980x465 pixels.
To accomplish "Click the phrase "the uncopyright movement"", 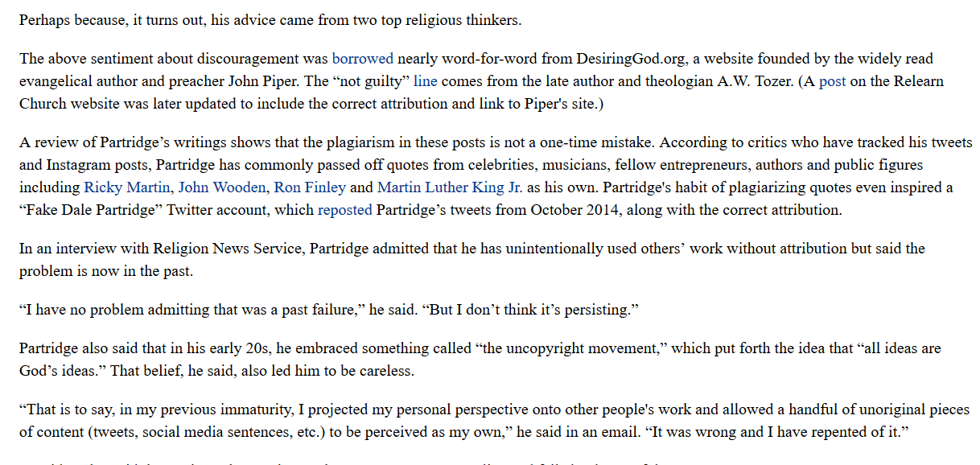I will pyautogui.click(x=574, y=349).
